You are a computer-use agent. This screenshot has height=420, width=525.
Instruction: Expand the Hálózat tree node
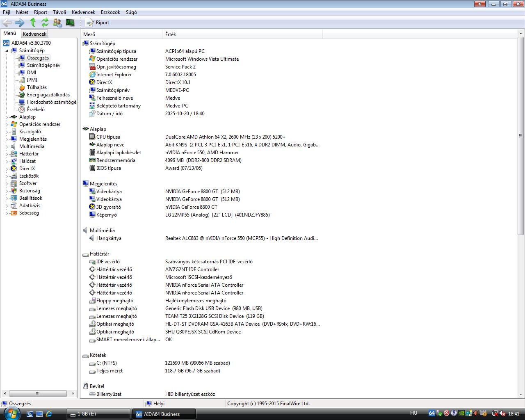(x=7, y=161)
